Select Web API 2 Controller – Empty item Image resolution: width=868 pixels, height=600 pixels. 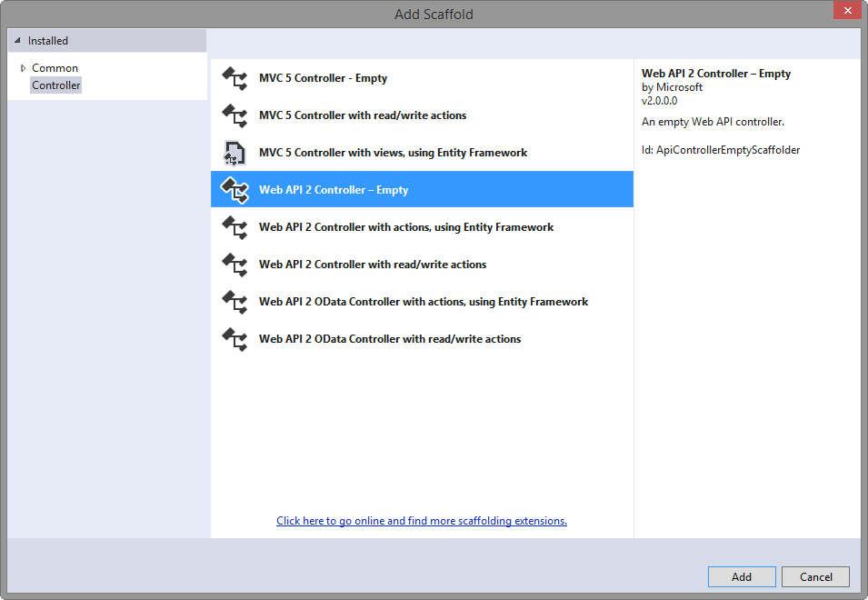click(422, 189)
